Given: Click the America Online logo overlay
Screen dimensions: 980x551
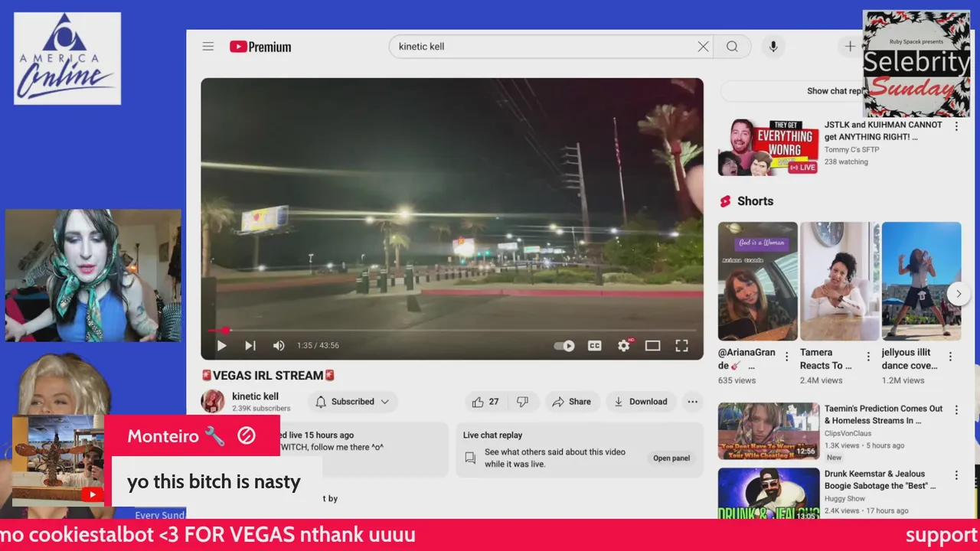Looking at the screenshot, I should pyautogui.click(x=67, y=58).
